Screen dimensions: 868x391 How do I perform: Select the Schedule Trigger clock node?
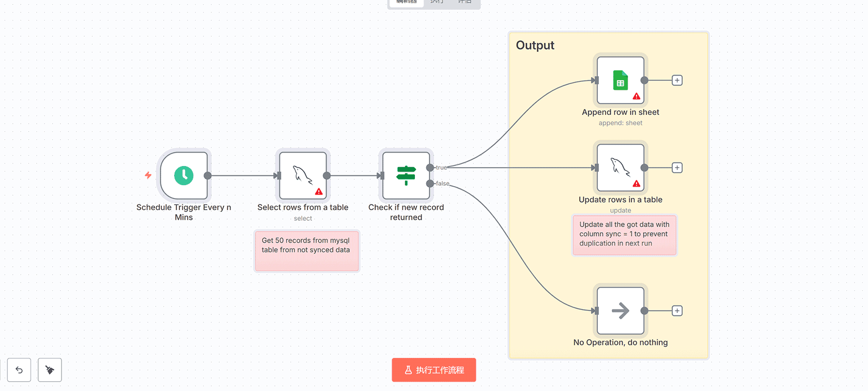(x=184, y=176)
